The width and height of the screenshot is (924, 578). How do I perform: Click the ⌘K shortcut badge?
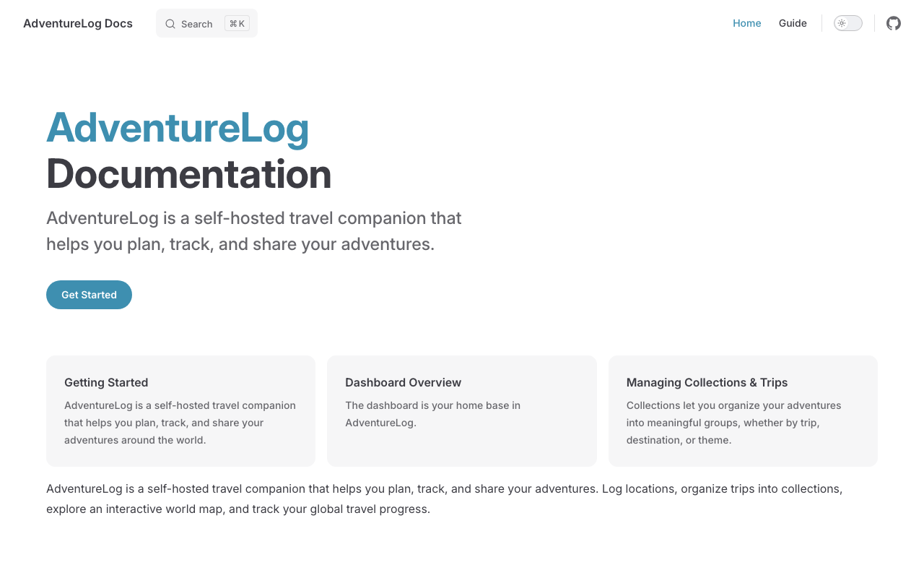pos(237,23)
